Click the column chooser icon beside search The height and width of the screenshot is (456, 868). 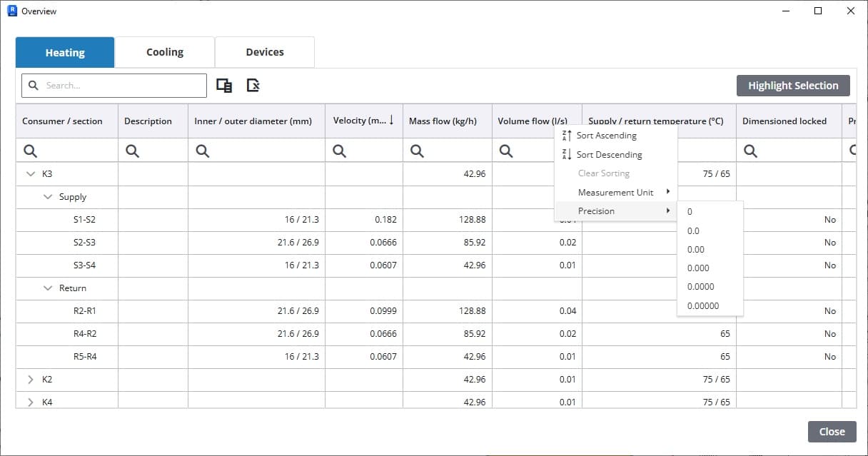[224, 86]
